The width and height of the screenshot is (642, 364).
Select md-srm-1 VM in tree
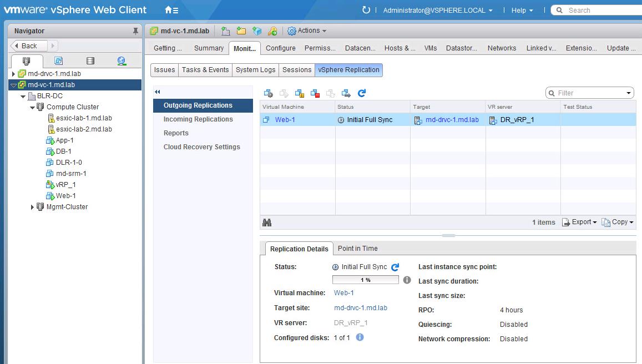point(71,174)
